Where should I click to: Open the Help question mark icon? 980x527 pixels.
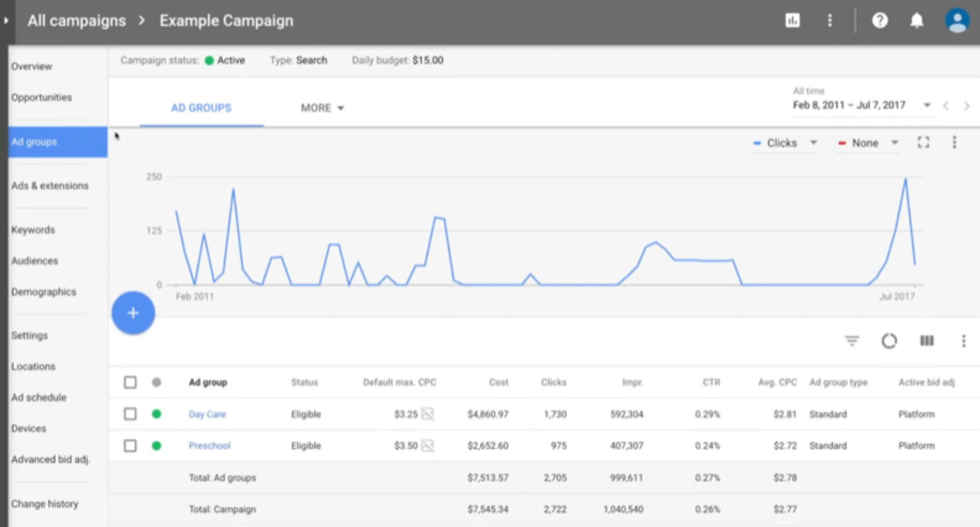click(x=880, y=20)
